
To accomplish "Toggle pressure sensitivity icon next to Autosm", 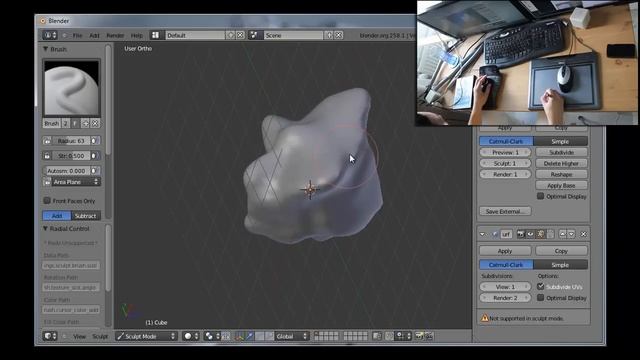I will (x=95, y=171).
